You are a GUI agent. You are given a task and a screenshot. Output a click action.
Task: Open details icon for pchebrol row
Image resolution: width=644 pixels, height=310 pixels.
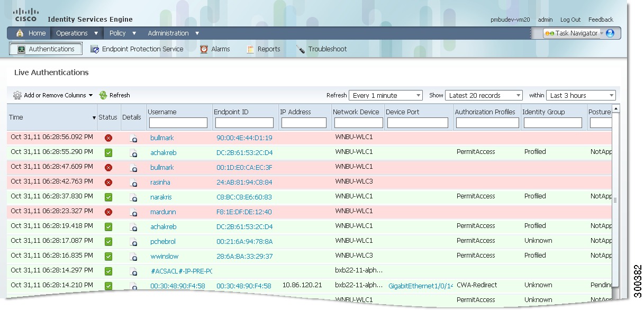tap(134, 242)
